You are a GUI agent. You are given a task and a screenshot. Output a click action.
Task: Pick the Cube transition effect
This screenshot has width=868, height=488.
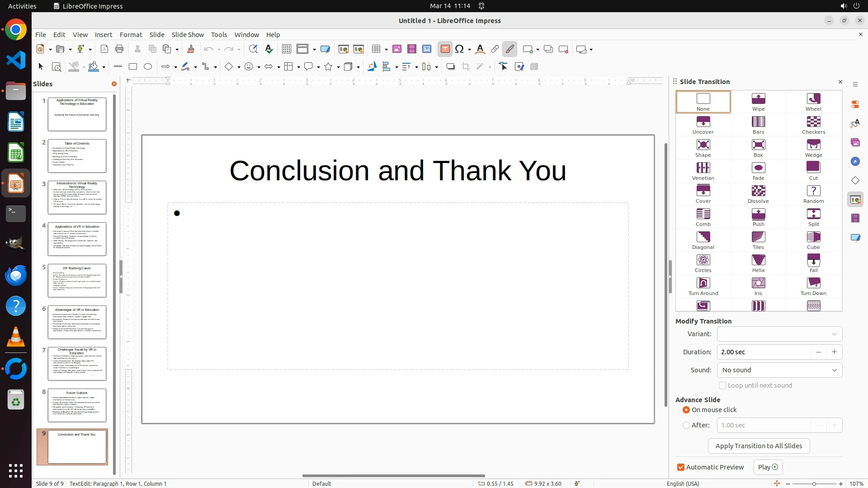click(813, 240)
